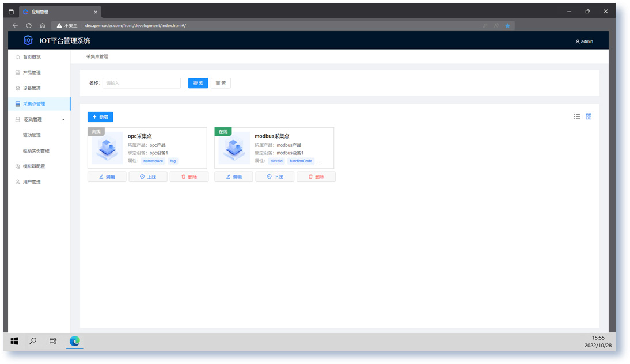Click the blue 搜索 button
Image resolution: width=630 pixels, height=364 pixels.
pos(198,83)
